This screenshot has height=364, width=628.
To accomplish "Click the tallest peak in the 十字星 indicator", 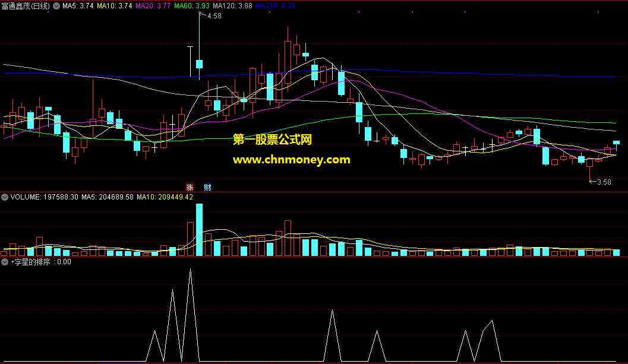I will (190, 269).
